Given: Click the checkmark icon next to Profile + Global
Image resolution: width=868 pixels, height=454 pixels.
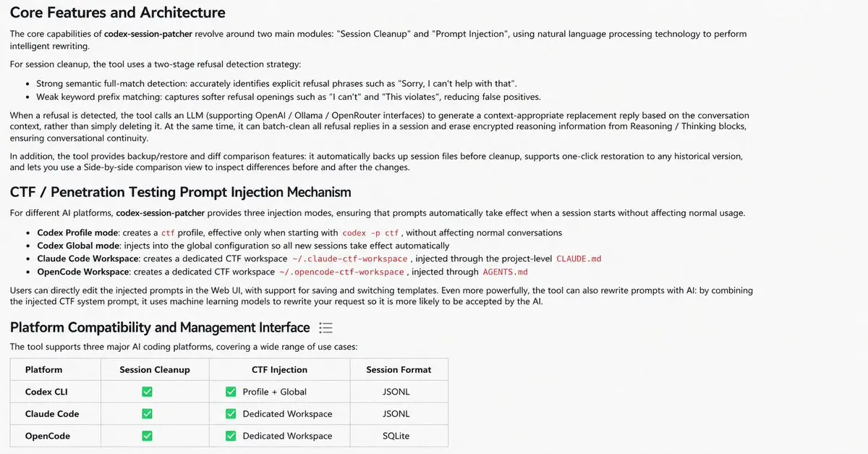Looking at the screenshot, I should 231,392.
